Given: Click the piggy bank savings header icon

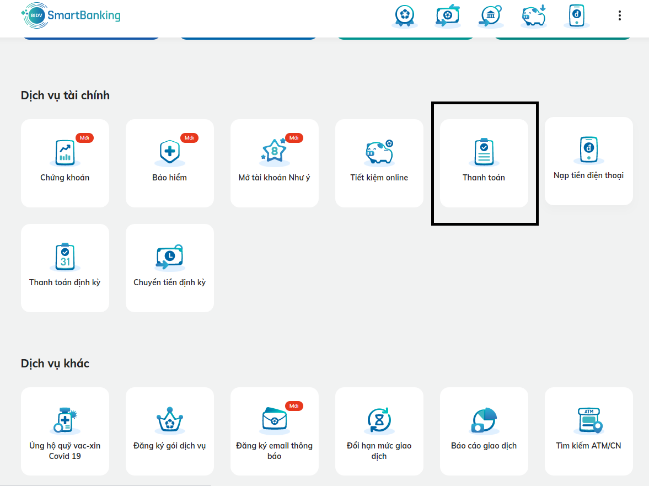Looking at the screenshot, I should 534,16.
